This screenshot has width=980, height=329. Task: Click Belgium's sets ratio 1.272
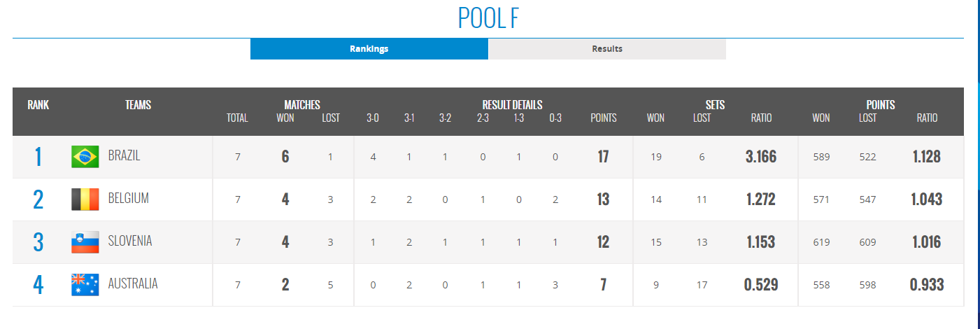pyautogui.click(x=760, y=199)
